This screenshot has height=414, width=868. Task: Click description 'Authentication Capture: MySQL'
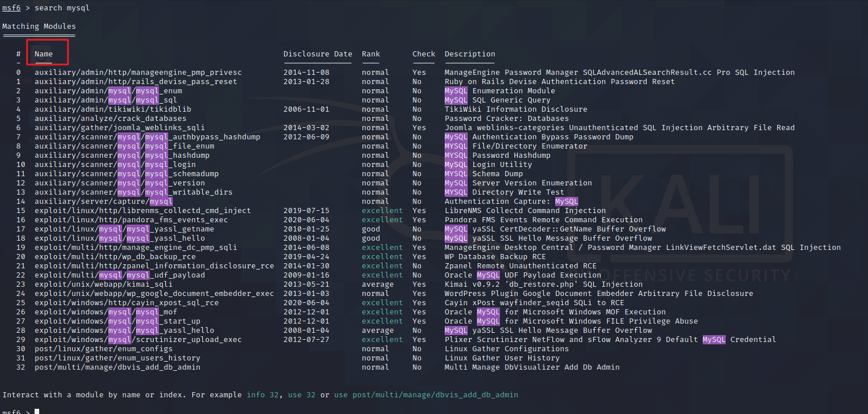tap(511, 202)
